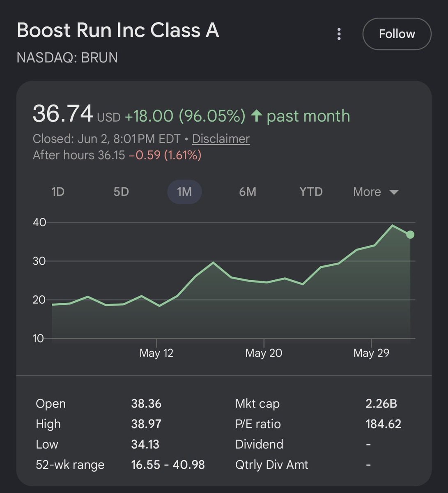
Task: Expand the More time ranges dropdown
Action: coord(376,192)
